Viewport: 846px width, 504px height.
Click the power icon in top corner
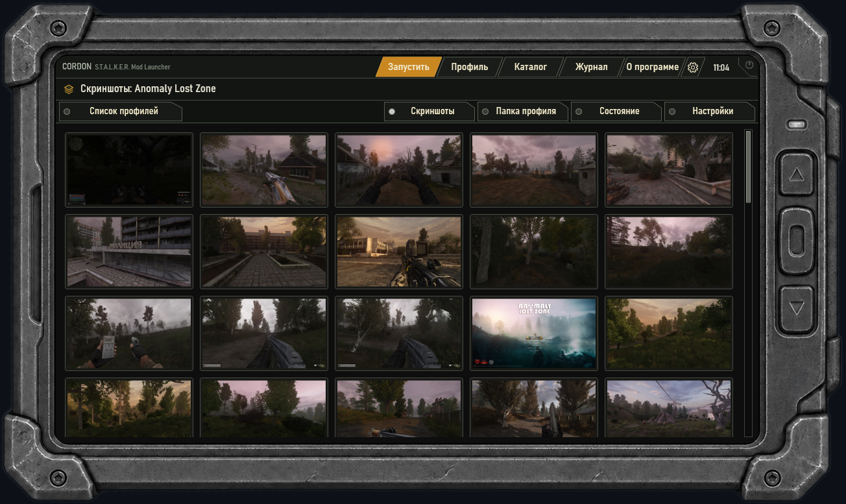[749, 65]
